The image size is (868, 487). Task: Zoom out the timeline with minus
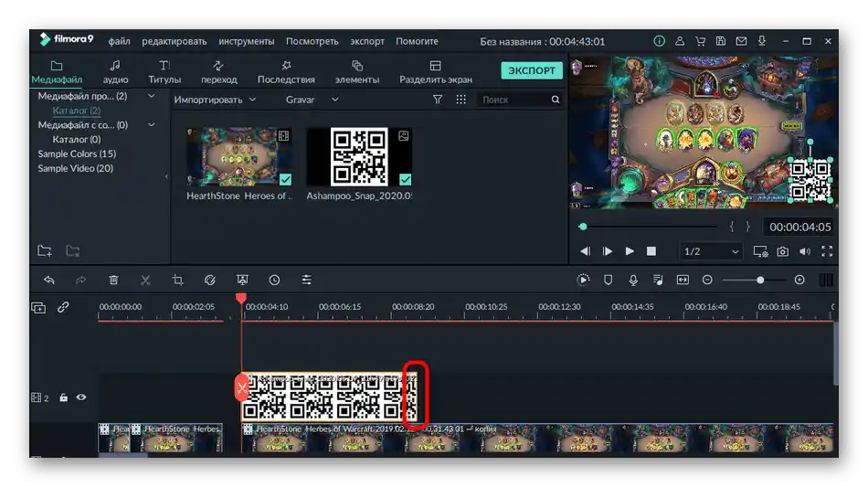(x=707, y=280)
